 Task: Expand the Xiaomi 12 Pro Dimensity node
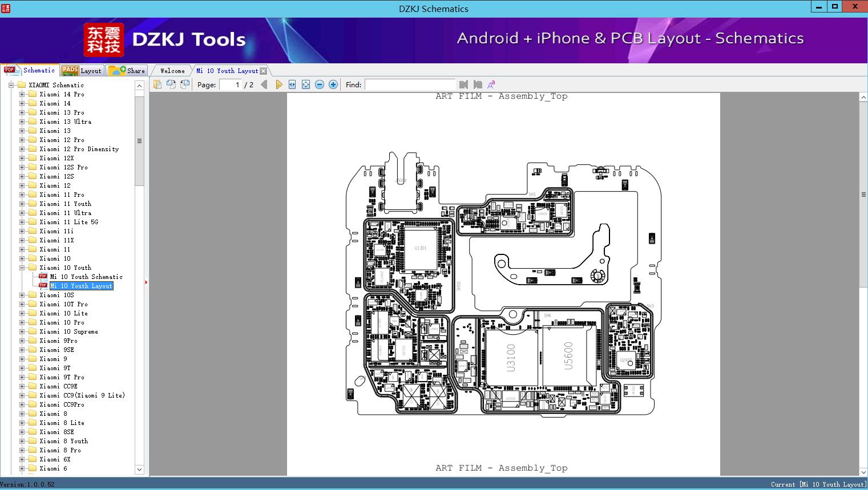click(x=22, y=149)
